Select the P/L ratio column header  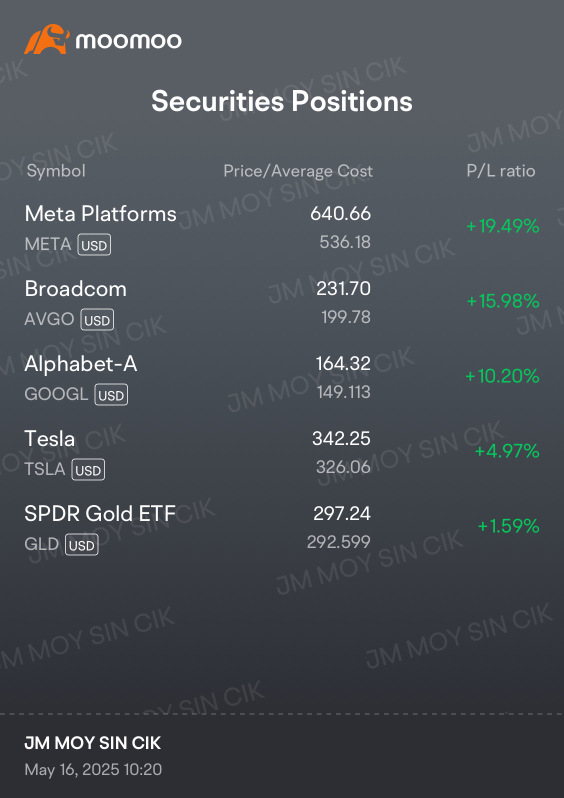click(x=501, y=171)
